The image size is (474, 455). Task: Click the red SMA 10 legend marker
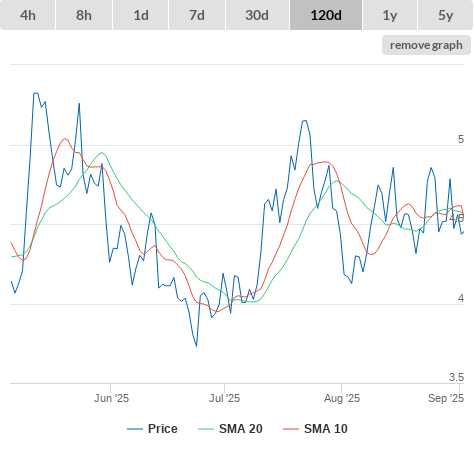(291, 429)
